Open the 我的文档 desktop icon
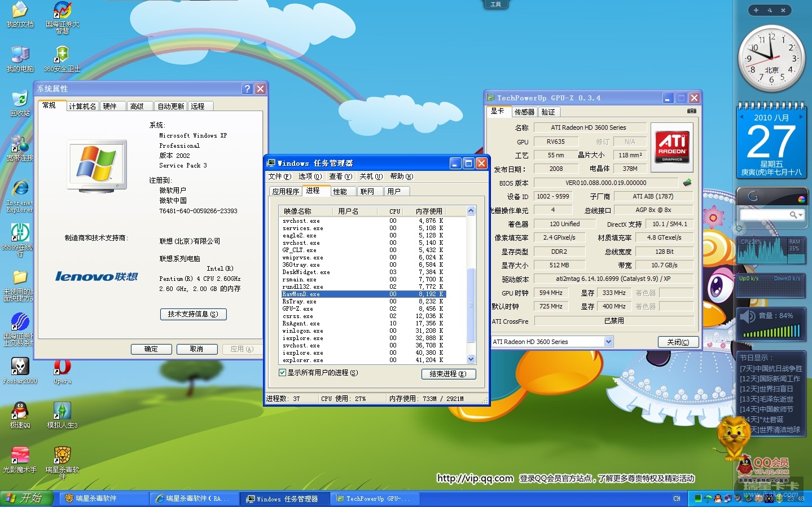The width and height of the screenshot is (812, 507). pos(20,14)
